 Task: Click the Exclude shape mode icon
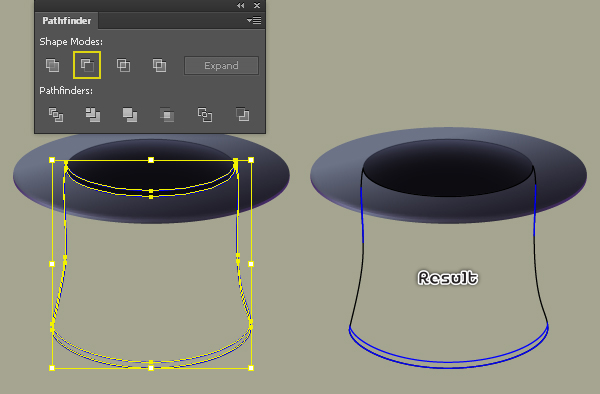[159, 65]
